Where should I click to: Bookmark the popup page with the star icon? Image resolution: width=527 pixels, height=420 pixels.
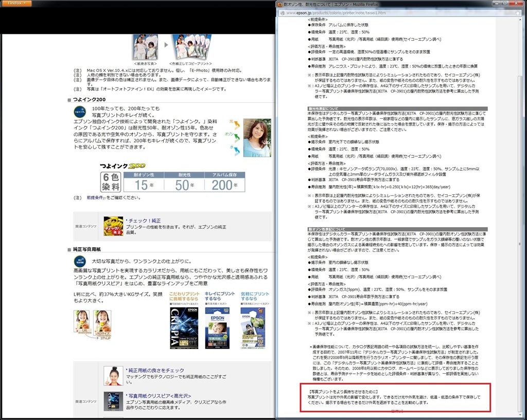pos(518,13)
